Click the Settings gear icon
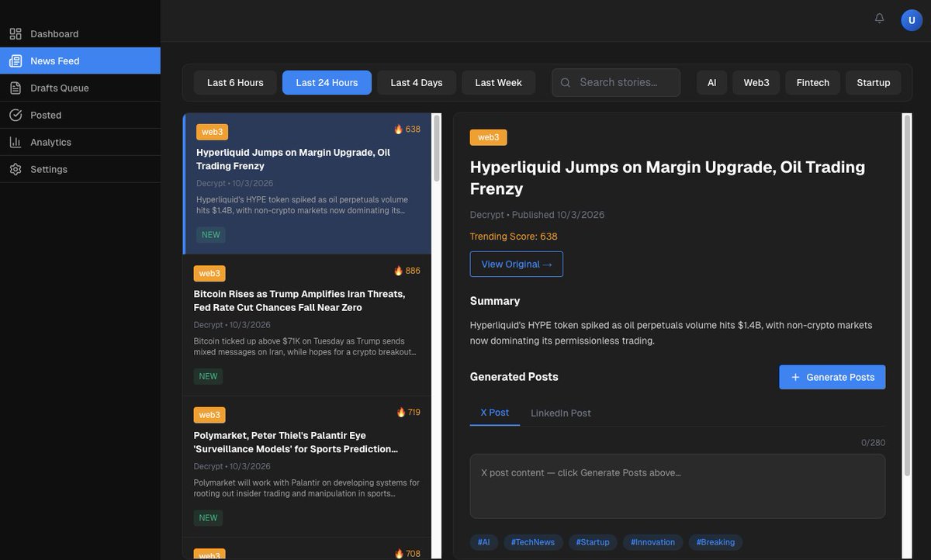Image resolution: width=931 pixels, height=560 pixels. point(16,170)
